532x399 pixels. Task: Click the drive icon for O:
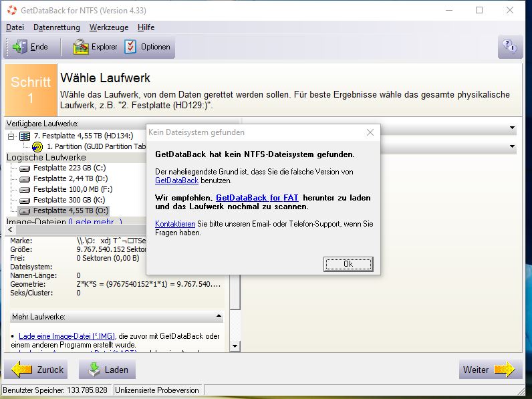click(x=25, y=211)
